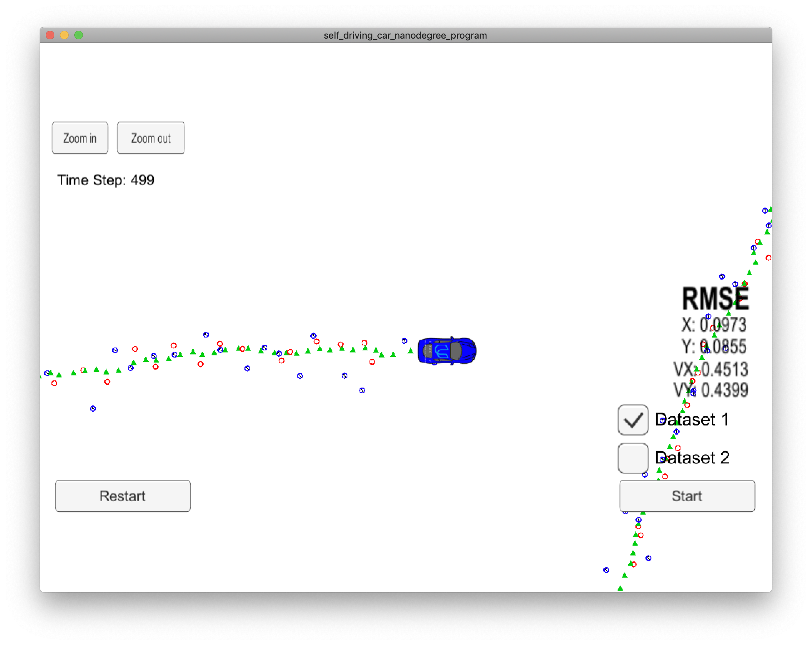The image size is (812, 645).
Task: Click the RMSE Y value 0.0855
Action: point(723,346)
